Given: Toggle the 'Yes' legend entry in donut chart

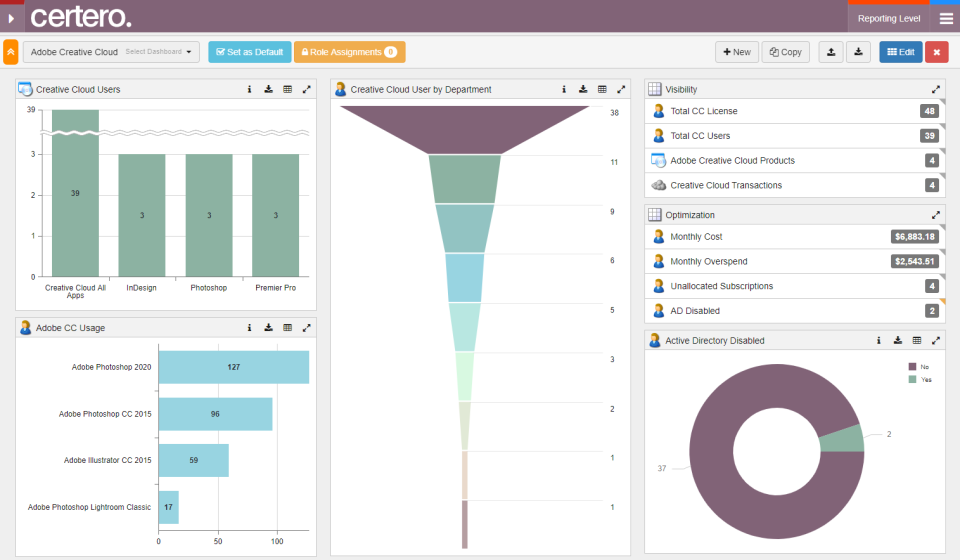Looking at the screenshot, I should tap(920, 379).
